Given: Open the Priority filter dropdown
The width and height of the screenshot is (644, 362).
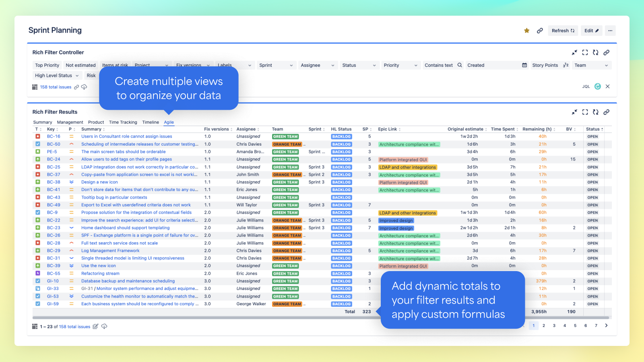Looking at the screenshot, I should (x=400, y=65).
